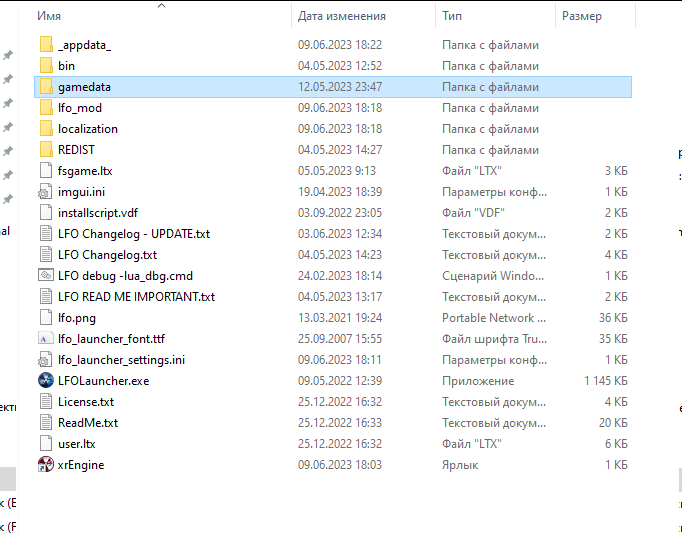Click the xrEngine shortcut icon
This screenshot has height=535, width=682.
coord(46,465)
